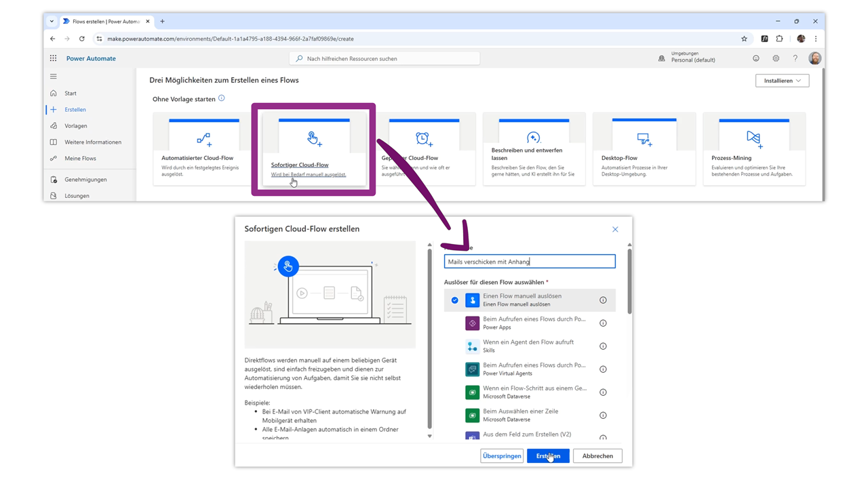Show info for the Power Virtual Agents trigger
Screen dimensions: 868x488
click(603, 369)
